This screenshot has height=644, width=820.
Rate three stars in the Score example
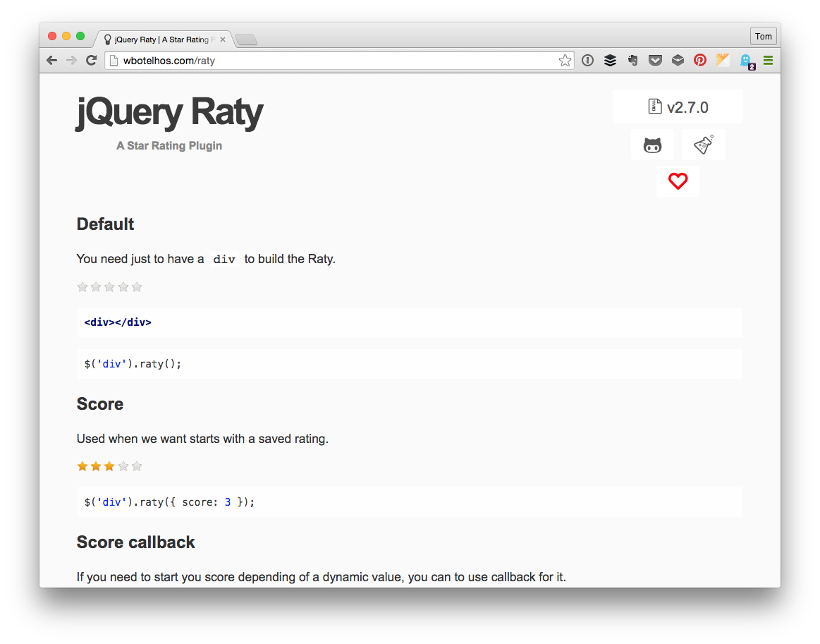109,466
